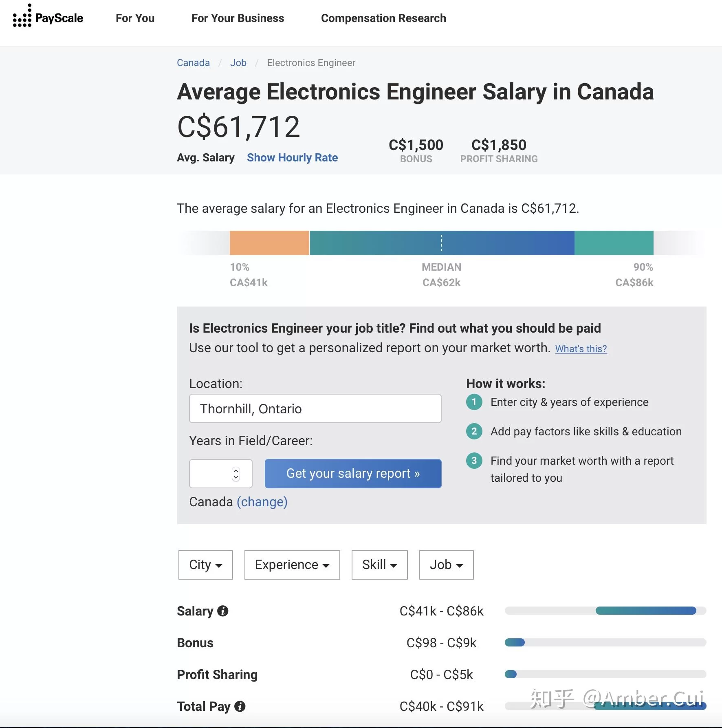Open the For You menu

tap(135, 18)
